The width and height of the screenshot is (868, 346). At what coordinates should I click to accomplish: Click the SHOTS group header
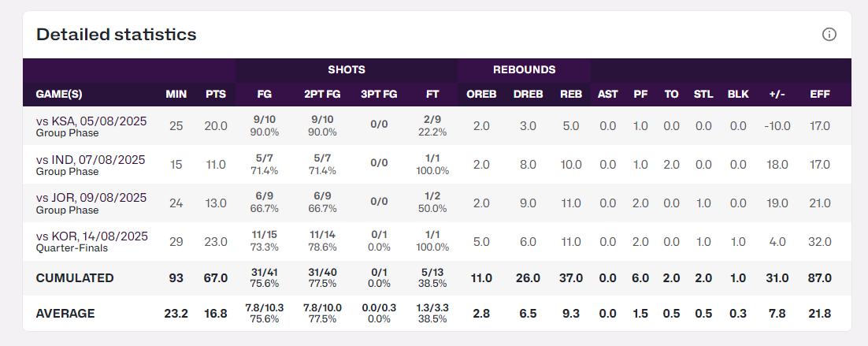click(347, 69)
